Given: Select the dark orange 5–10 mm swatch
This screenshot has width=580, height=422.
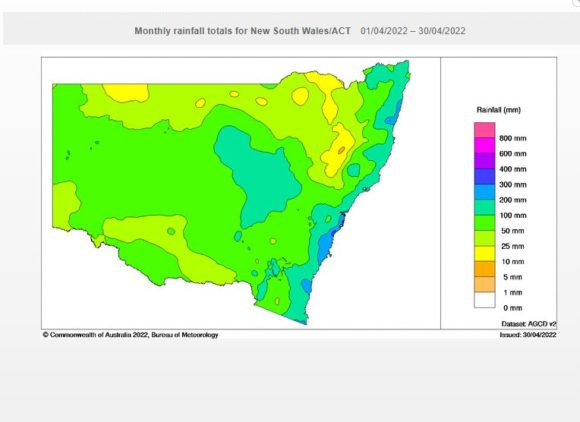Looking at the screenshot, I should click(x=485, y=269).
